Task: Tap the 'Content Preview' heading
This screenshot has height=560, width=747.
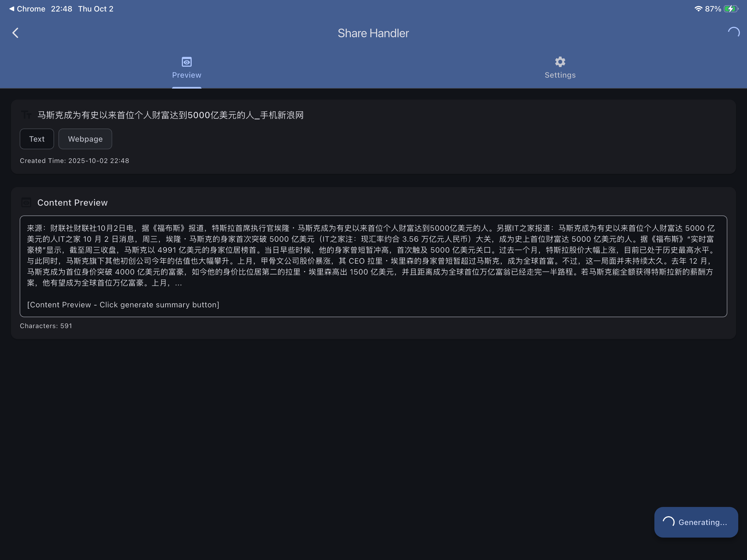Action: pos(72,202)
